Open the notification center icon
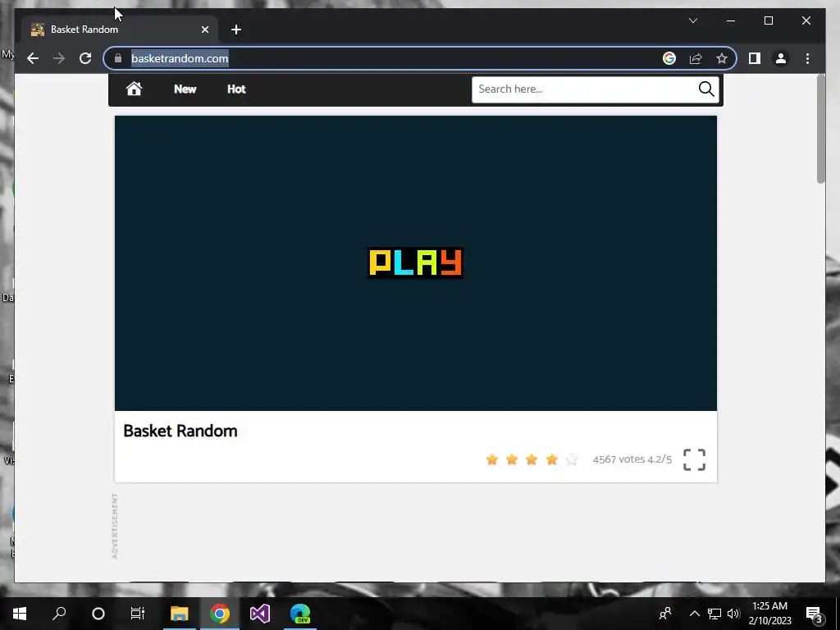840x630 pixels. (x=813, y=614)
